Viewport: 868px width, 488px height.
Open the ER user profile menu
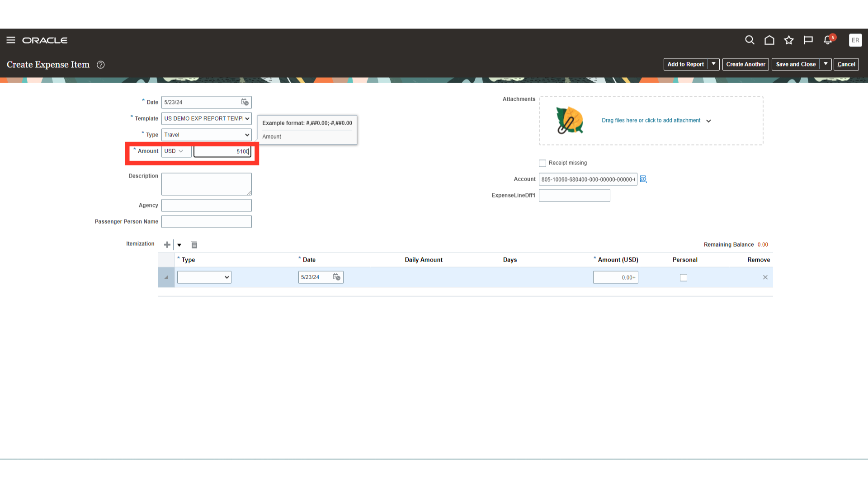click(855, 40)
